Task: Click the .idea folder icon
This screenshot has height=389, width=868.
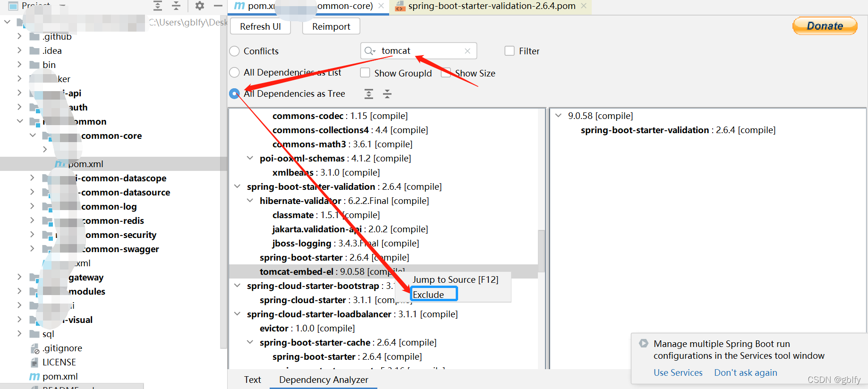Action: [34, 51]
